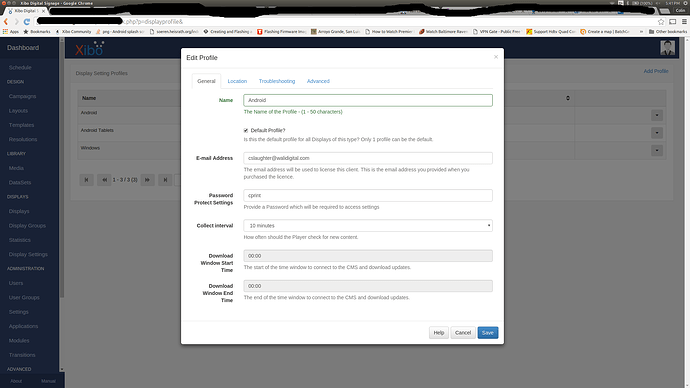Go to first page of table
The height and width of the screenshot is (388, 690).
tap(86, 179)
